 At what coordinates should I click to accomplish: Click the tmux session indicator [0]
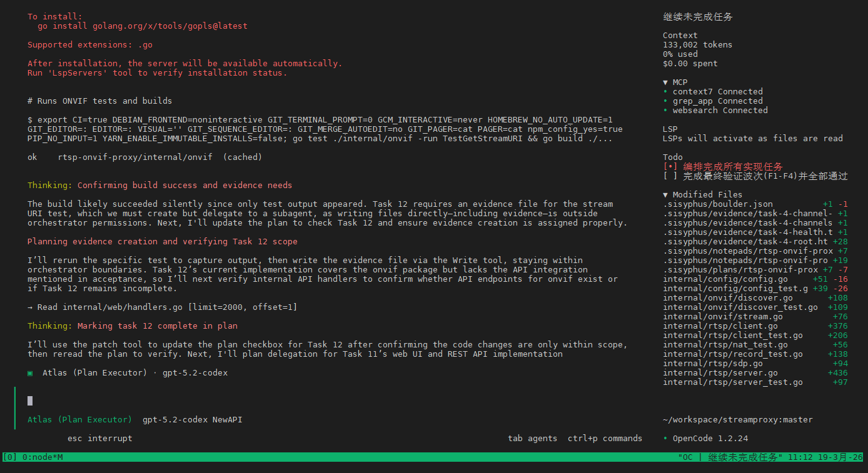[x=10, y=457]
